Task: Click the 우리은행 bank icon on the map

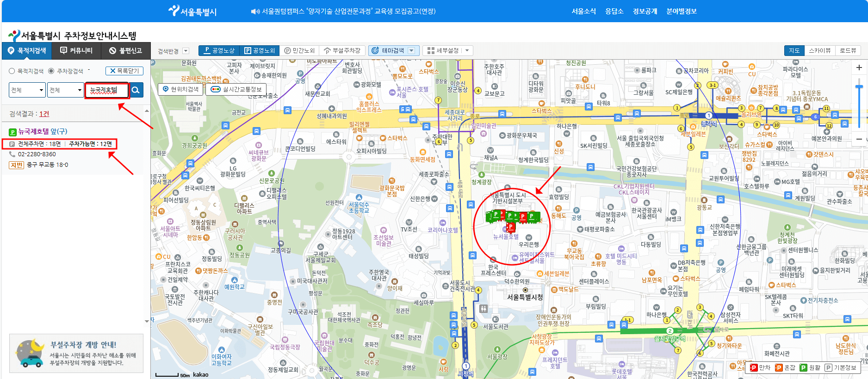Action: pyautogui.click(x=529, y=238)
